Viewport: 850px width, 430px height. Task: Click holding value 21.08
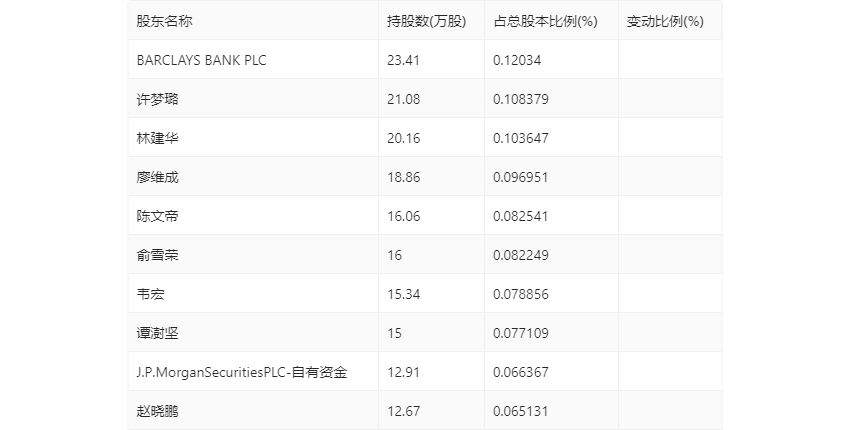[x=403, y=99]
